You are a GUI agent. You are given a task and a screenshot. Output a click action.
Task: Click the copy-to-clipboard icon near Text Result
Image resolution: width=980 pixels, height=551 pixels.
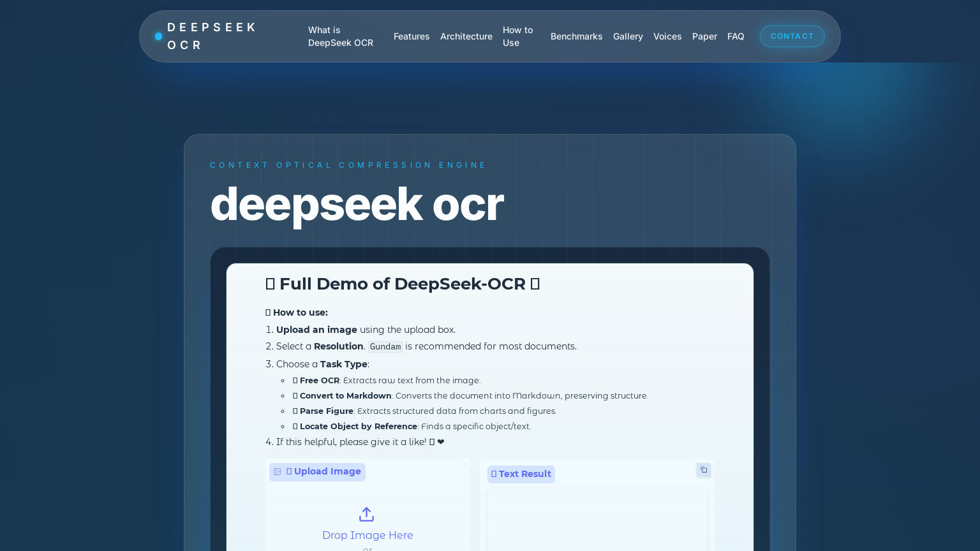point(703,469)
